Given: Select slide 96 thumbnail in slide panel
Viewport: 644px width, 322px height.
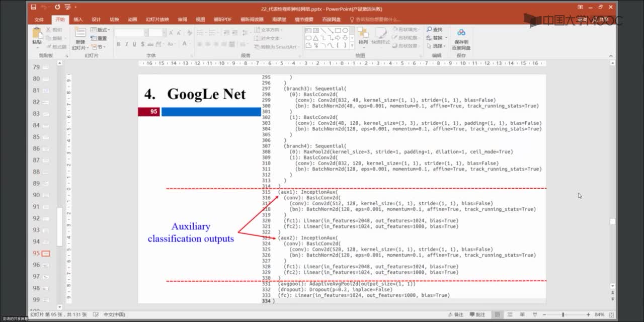Looking at the screenshot, I should point(46,265).
